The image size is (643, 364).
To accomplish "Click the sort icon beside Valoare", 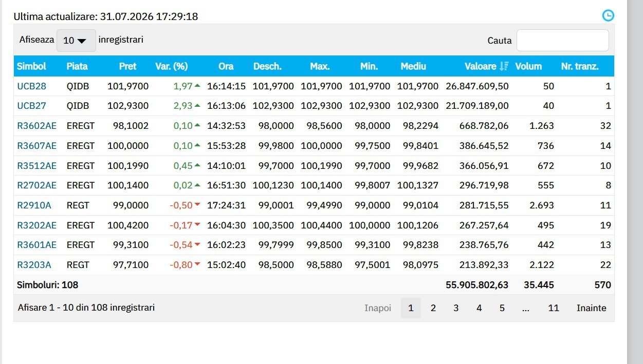I will coord(504,66).
